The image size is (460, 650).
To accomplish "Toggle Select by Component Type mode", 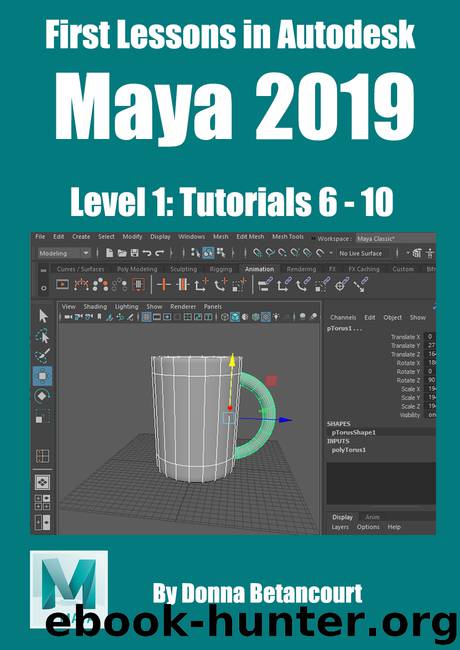I will [x=221, y=253].
